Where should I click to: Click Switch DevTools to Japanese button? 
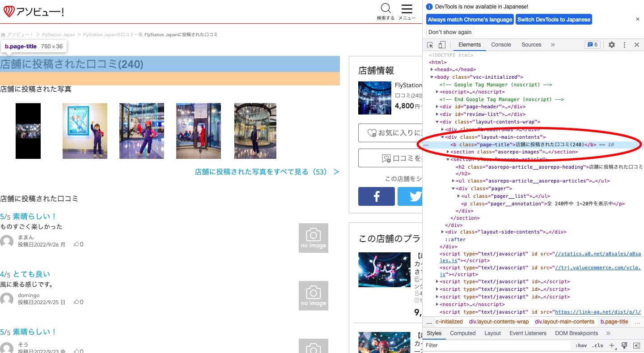(554, 20)
